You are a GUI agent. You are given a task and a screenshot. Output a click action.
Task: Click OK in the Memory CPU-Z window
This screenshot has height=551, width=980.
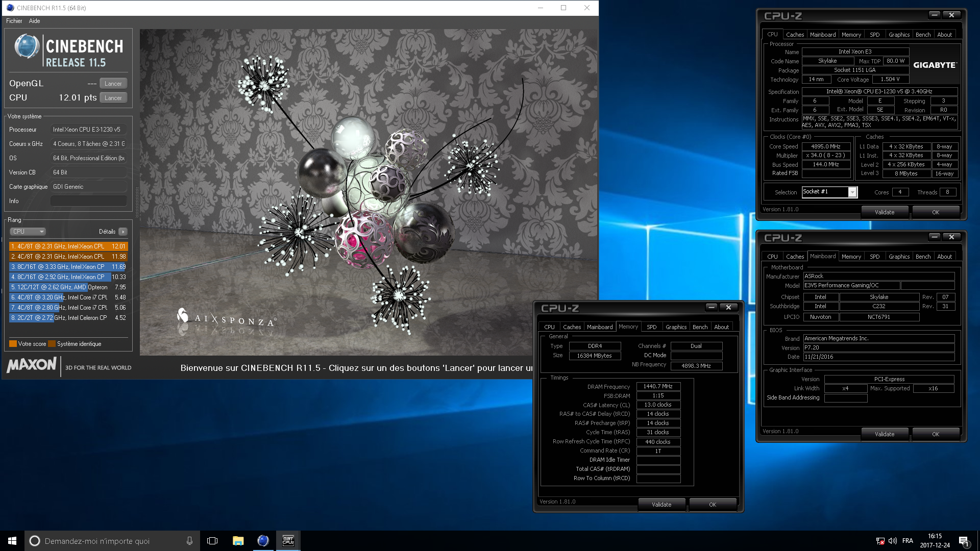pyautogui.click(x=713, y=505)
